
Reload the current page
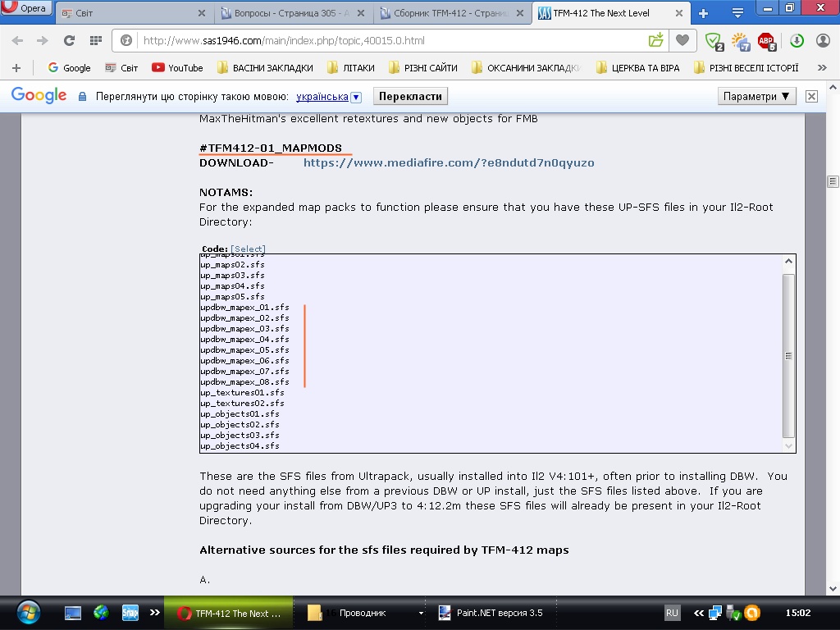tap(69, 40)
